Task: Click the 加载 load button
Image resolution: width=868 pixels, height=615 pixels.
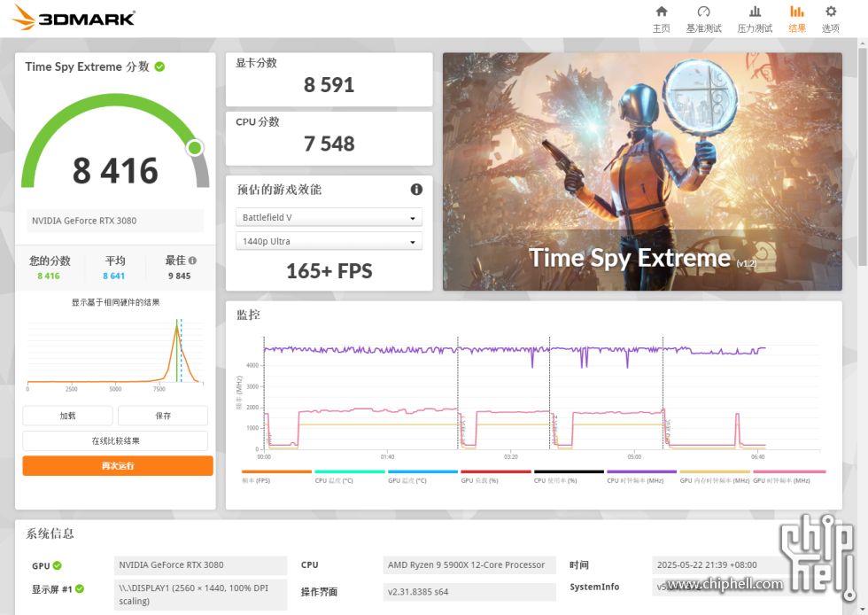Action: [x=67, y=416]
